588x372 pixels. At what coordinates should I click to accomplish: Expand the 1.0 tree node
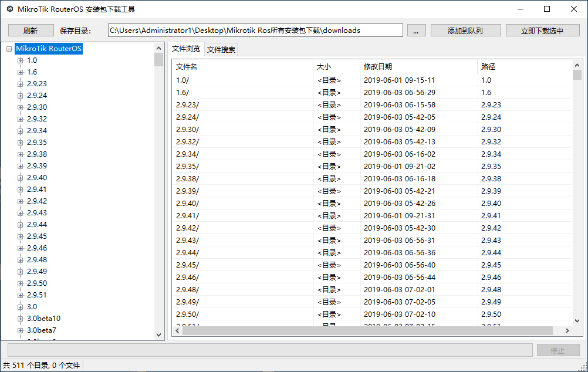[21, 60]
